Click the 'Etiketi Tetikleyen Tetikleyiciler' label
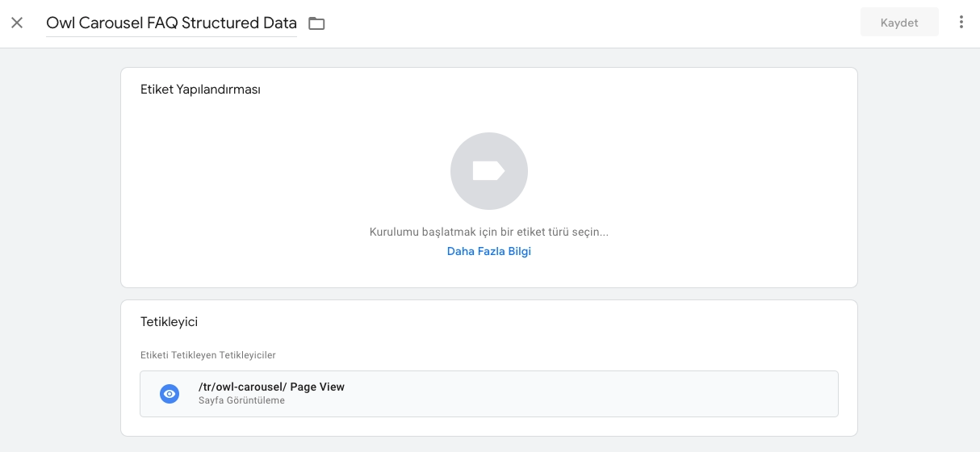This screenshot has height=452, width=980. pyautogui.click(x=208, y=355)
